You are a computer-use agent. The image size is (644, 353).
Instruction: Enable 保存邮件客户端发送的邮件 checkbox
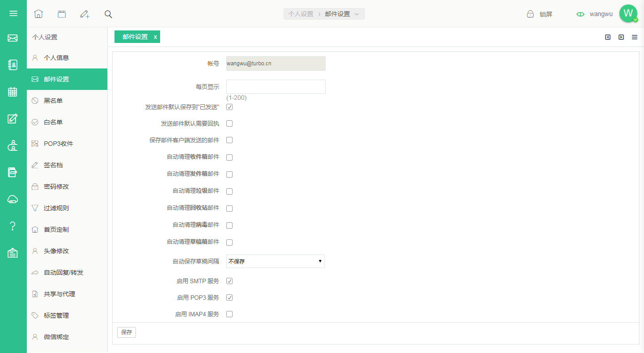pos(229,140)
